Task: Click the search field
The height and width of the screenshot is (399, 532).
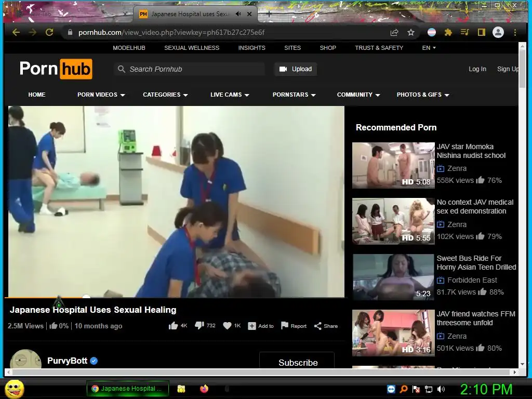Action: click(190, 69)
